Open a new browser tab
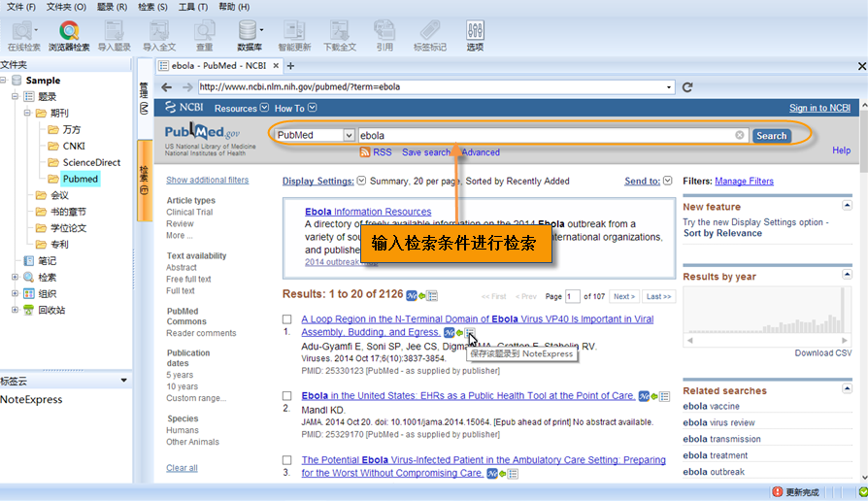Viewport: 868px width, 501px height. [x=290, y=66]
